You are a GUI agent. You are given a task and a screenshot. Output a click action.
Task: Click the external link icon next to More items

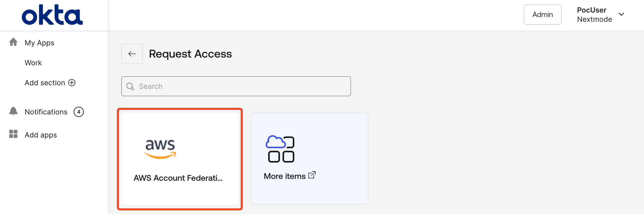(312, 175)
